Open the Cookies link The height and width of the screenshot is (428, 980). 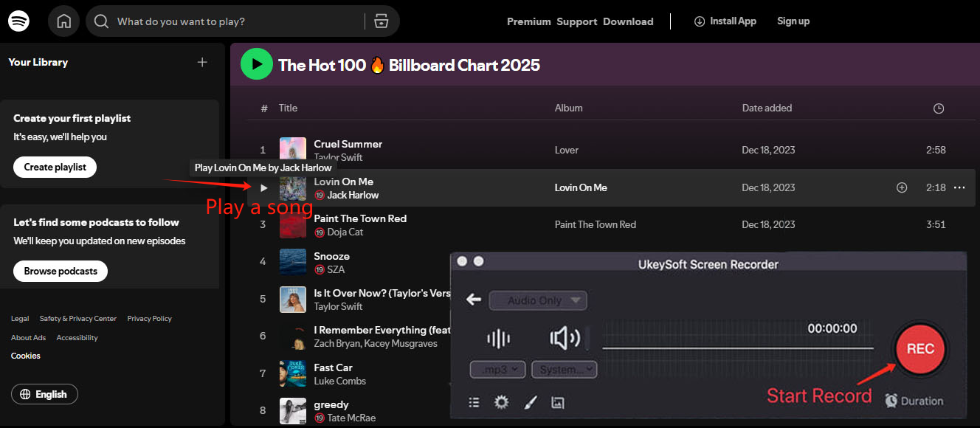(x=26, y=356)
